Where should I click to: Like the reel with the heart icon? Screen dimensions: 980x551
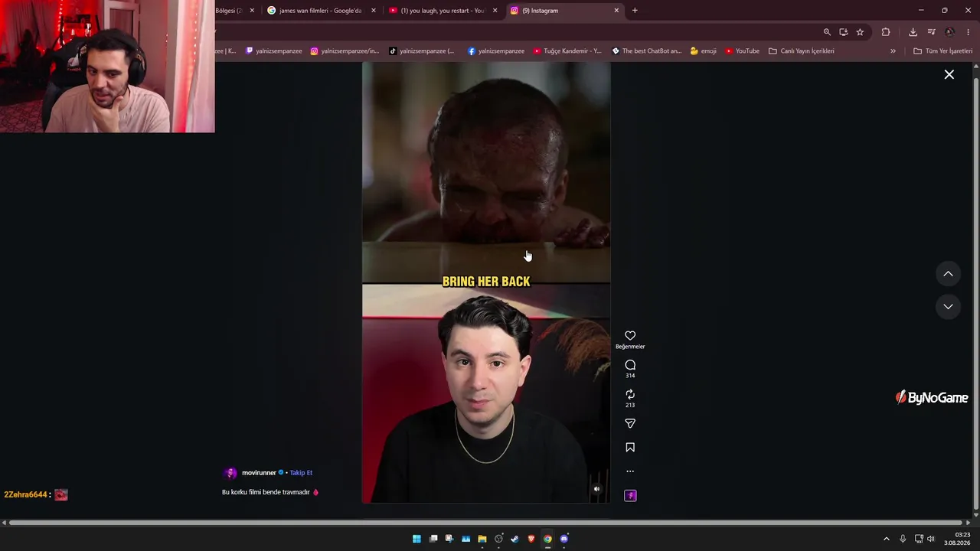tap(630, 335)
